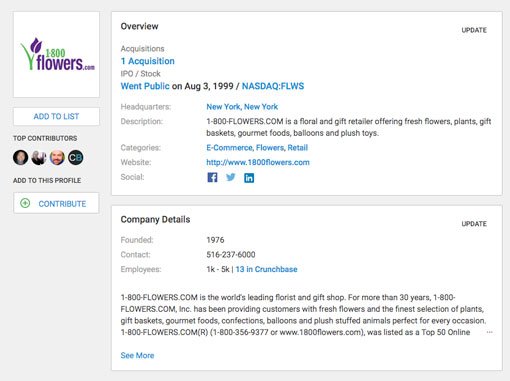This screenshot has width=510, height=381.
Task: Click UPDATE in the Overview section
Action: click(474, 30)
